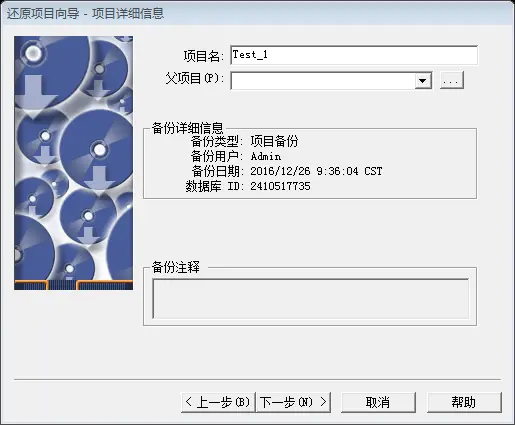Click the 项目名 input field containing Test_1
Viewport: 515px width, 425px height.
coord(354,55)
